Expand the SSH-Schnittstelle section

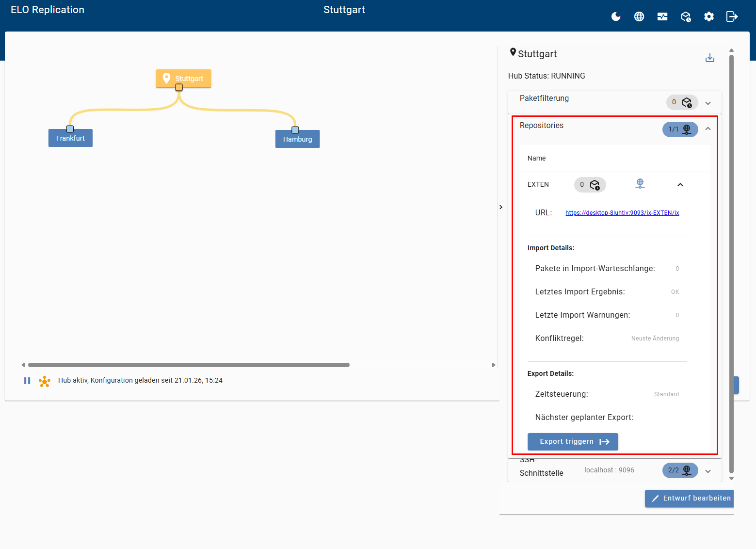point(708,470)
